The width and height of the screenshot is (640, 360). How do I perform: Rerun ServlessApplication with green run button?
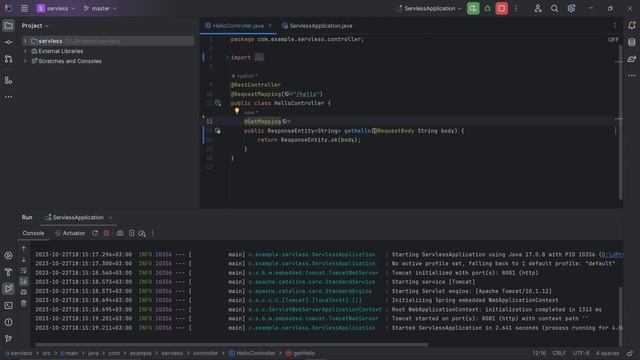tap(473, 9)
